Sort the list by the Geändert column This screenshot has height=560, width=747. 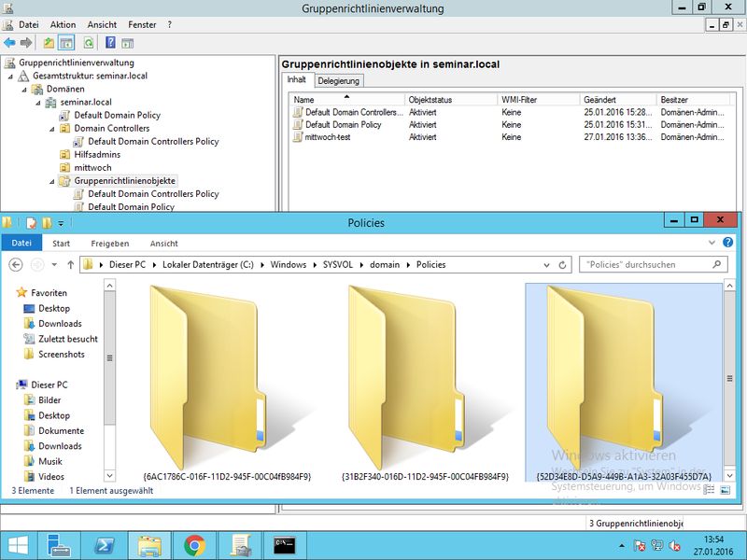pyautogui.click(x=599, y=99)
